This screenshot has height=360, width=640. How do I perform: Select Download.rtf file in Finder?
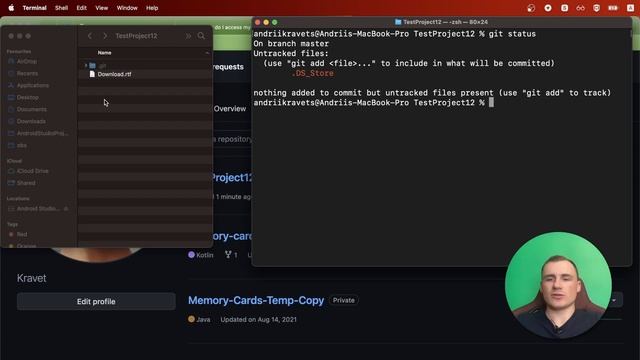point(114,74)
